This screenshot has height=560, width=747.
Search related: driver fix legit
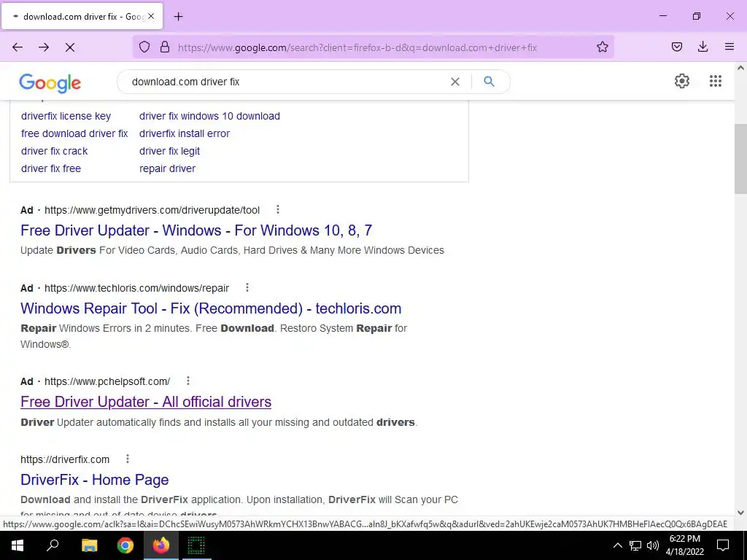pyautogui.click(x=169, y=151)
